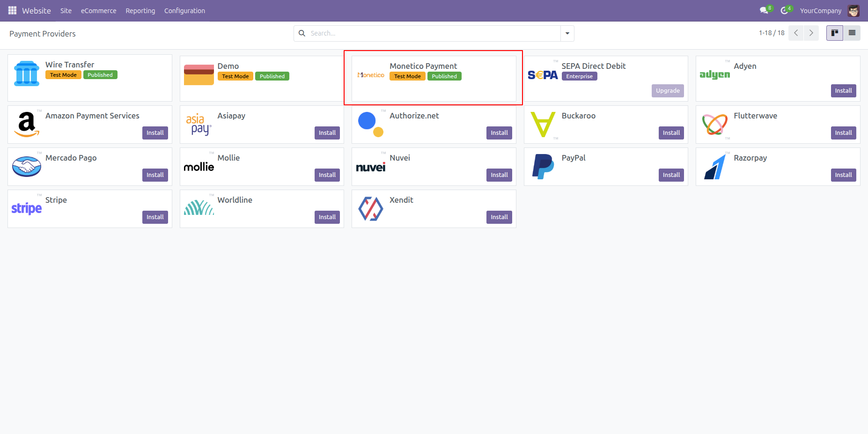This screenshot has height=434, width=868.
Task: Open the Website app menu
Action: click(x=37, y=11)
